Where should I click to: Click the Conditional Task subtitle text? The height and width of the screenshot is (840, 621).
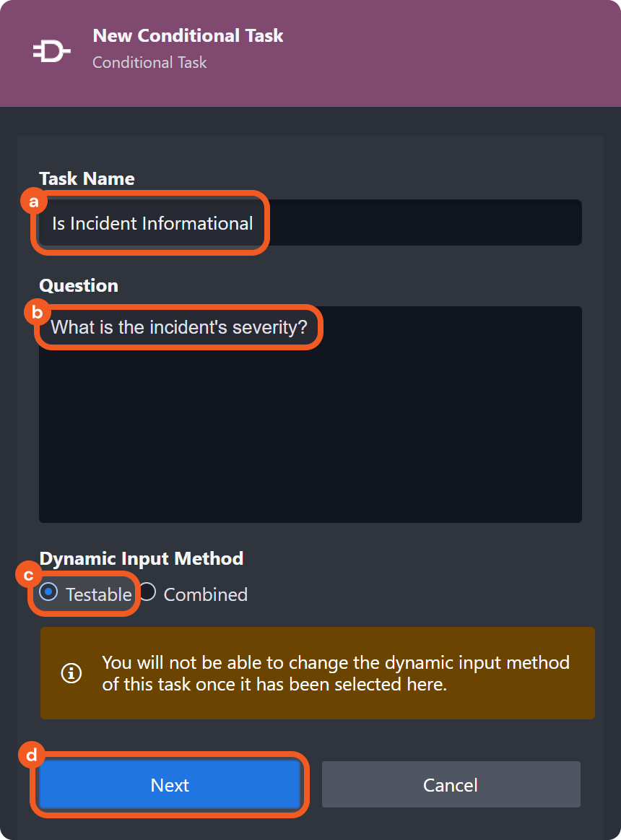pyautogui.click(x=149, y=62)
